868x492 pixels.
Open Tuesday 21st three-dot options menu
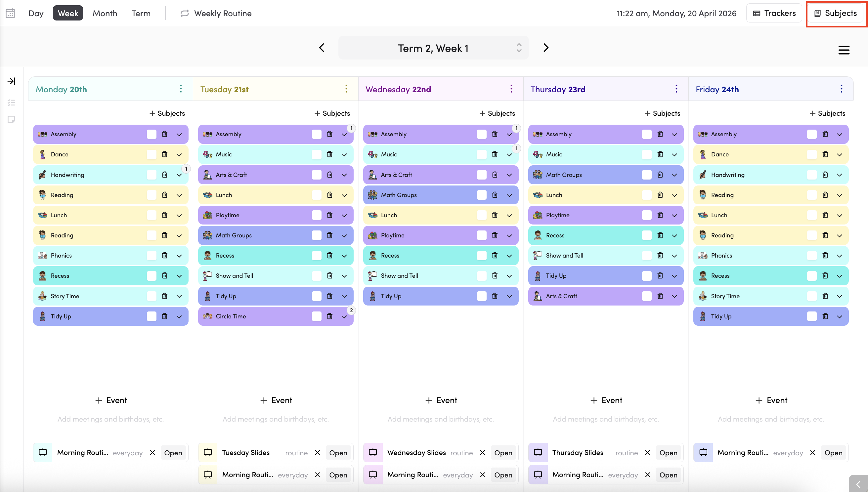pyautogui.click(x=346, y=89)
